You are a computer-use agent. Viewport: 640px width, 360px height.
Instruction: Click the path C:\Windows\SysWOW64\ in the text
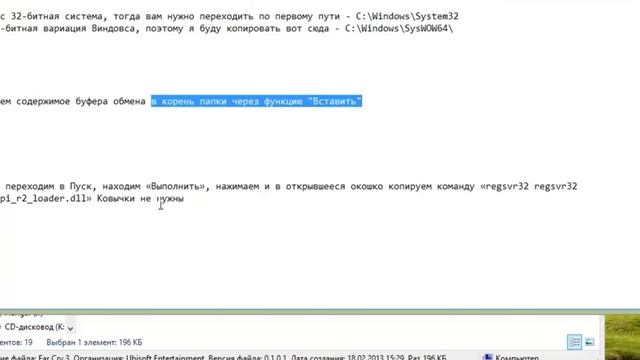(399, 29)
